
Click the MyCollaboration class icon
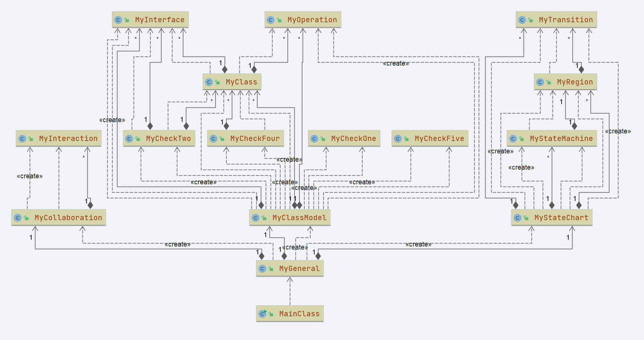click(x=18, y=218)
